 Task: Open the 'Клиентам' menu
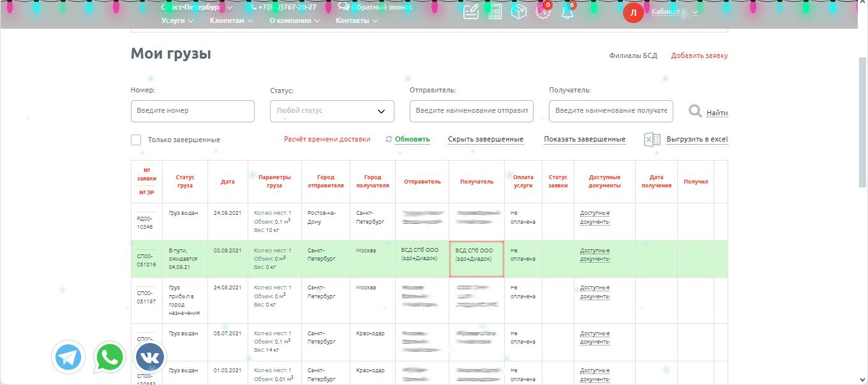click(x=230, y=20)
